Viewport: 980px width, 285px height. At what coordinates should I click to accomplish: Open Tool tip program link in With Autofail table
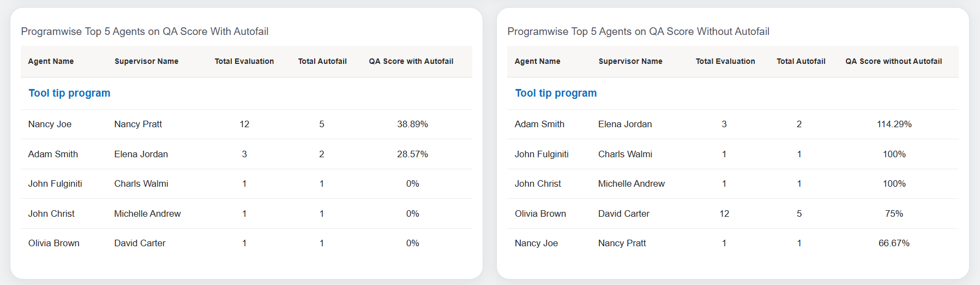69,93
